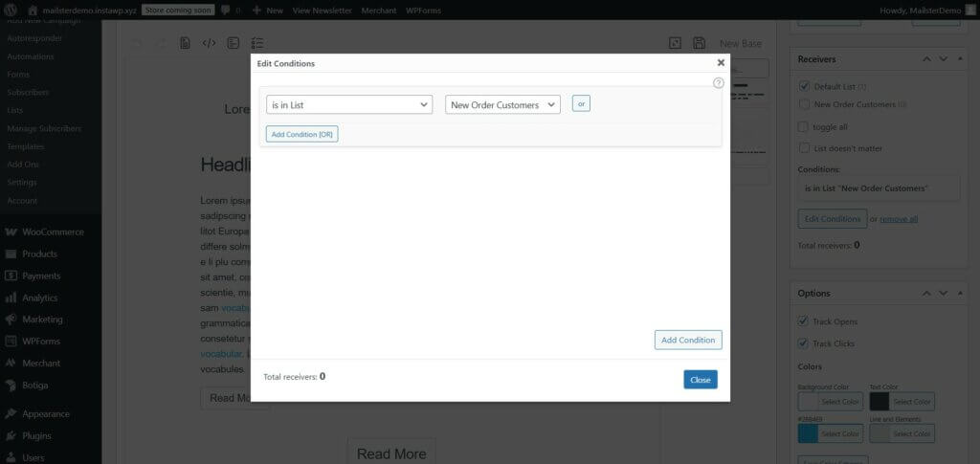Screen dimensions: 980x464
Task: Click the help question mark icon
Action: [x=719, y=83]
